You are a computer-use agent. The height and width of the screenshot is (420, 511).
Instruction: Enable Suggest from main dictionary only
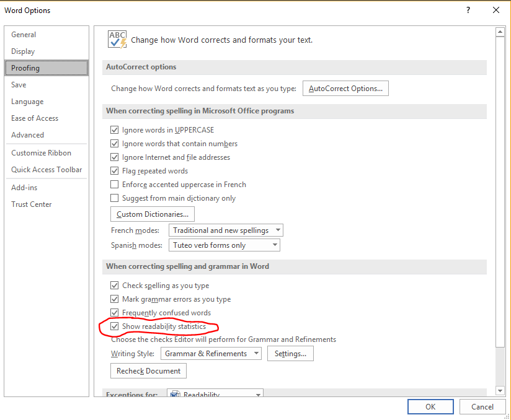[114, 198]
